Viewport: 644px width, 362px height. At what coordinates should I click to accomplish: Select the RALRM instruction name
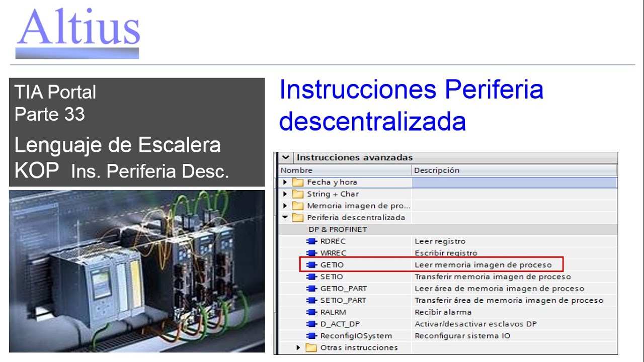[333, 312]
